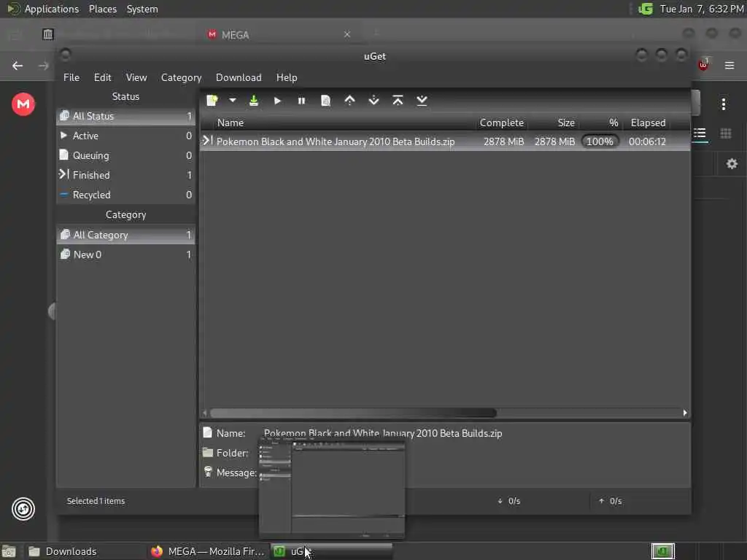747x560 pixels.
Task: Select the Finished status filter
Action: pos(125,175)
